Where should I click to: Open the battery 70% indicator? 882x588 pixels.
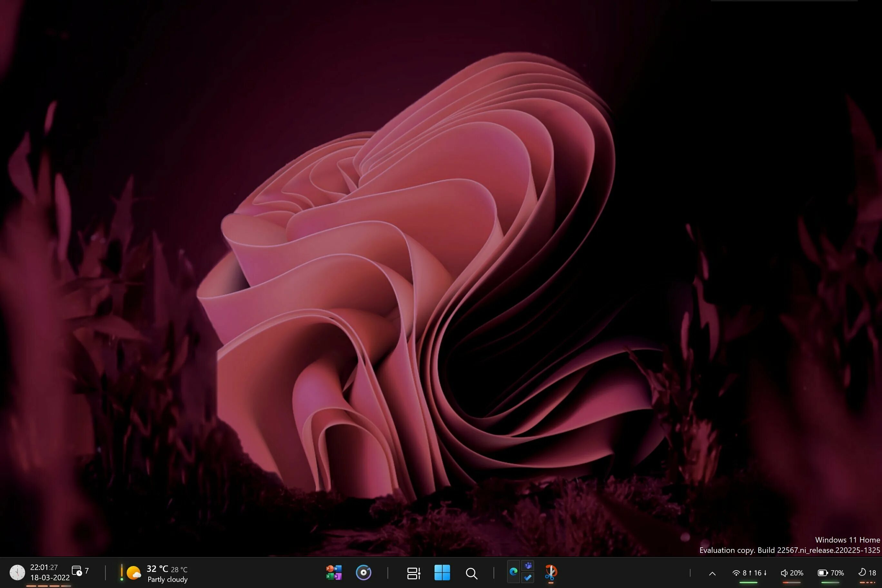[x=831, y=573]
